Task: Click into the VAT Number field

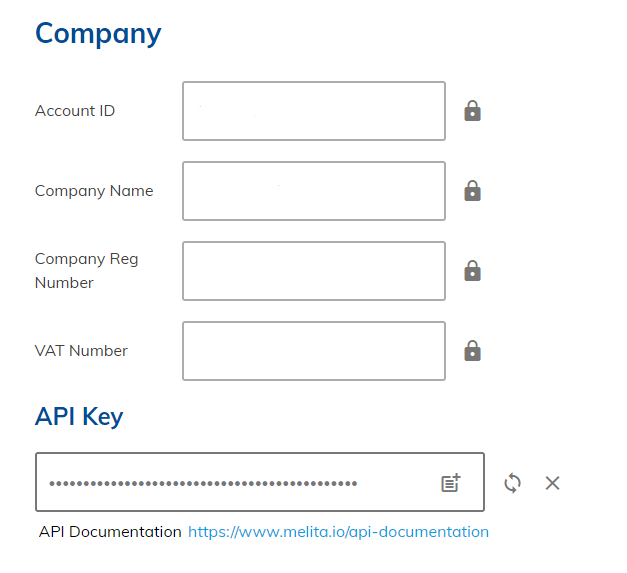Action: click(313, 351)
